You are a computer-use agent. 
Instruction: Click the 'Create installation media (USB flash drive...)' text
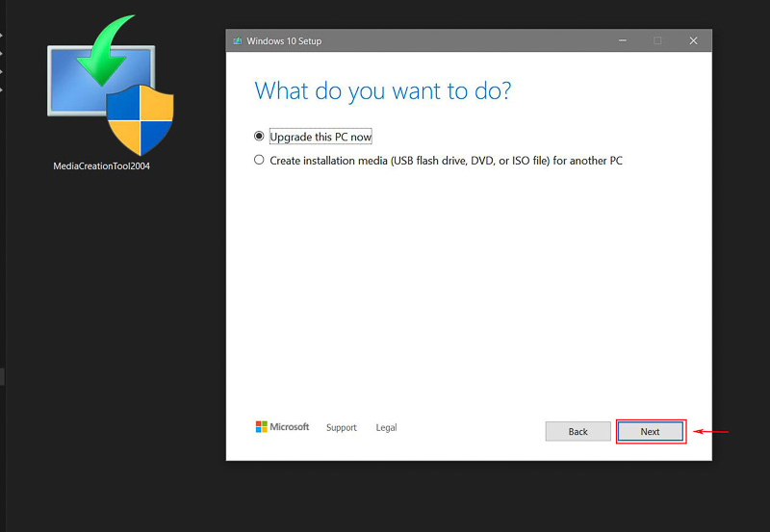pos(446,161)
